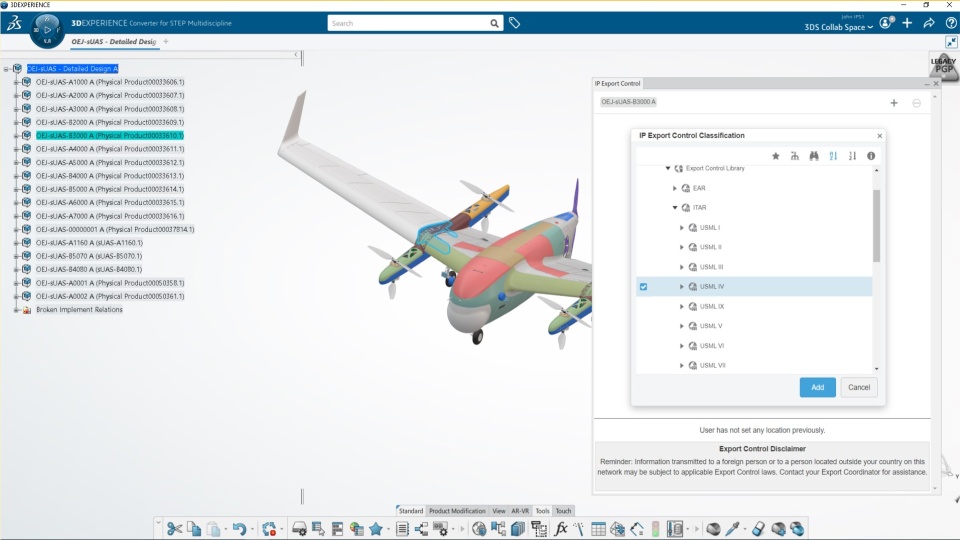
Task: Click the Cut scissors icon in bottom toolbar
Action: [x=174, y=529]
